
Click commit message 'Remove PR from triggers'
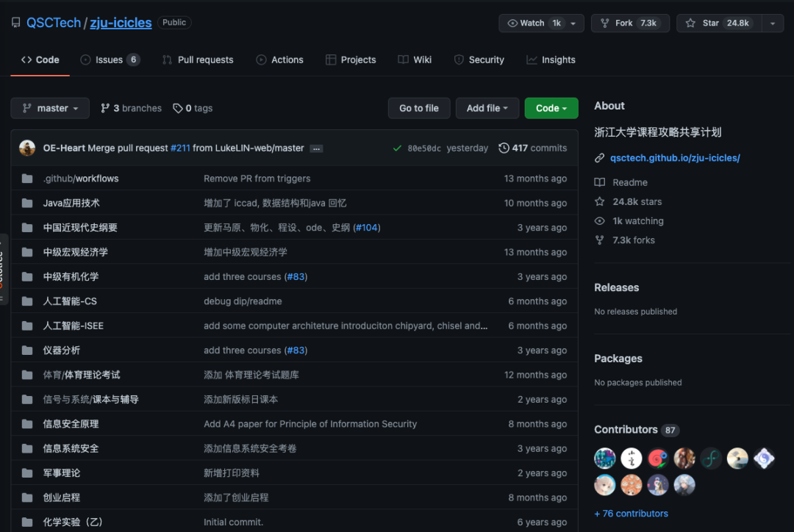tap(257, 179)
